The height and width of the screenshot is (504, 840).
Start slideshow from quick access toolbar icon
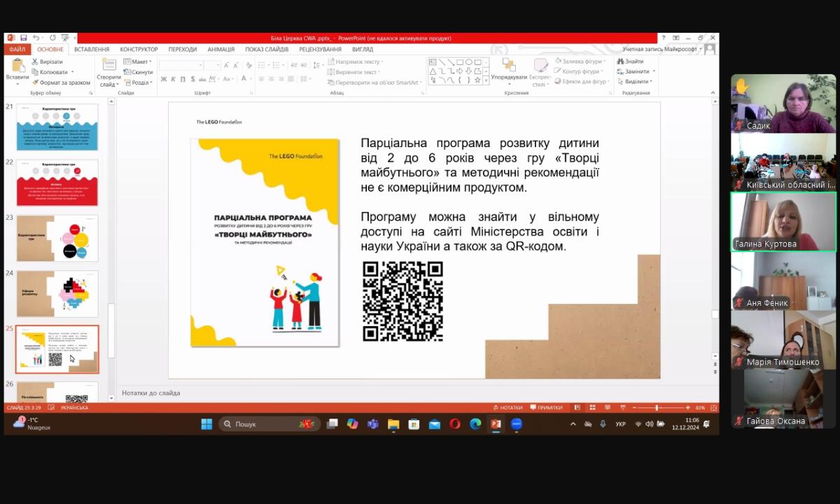[64, 38]
